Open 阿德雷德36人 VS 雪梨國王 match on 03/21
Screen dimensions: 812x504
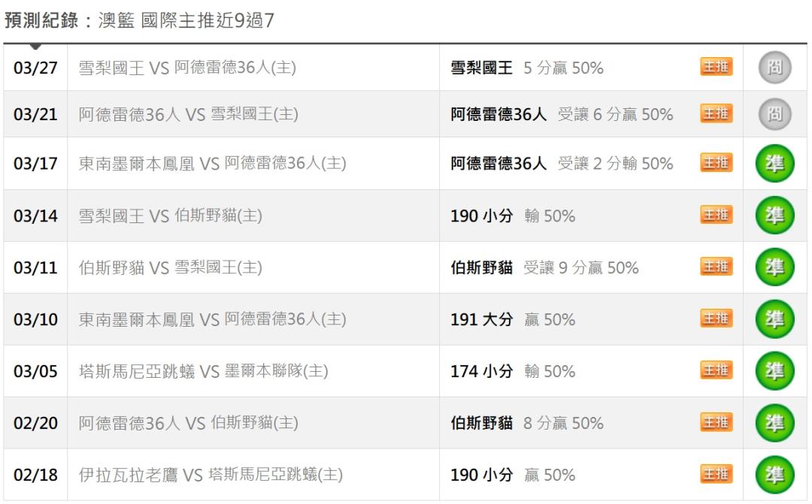coord(188,115)
